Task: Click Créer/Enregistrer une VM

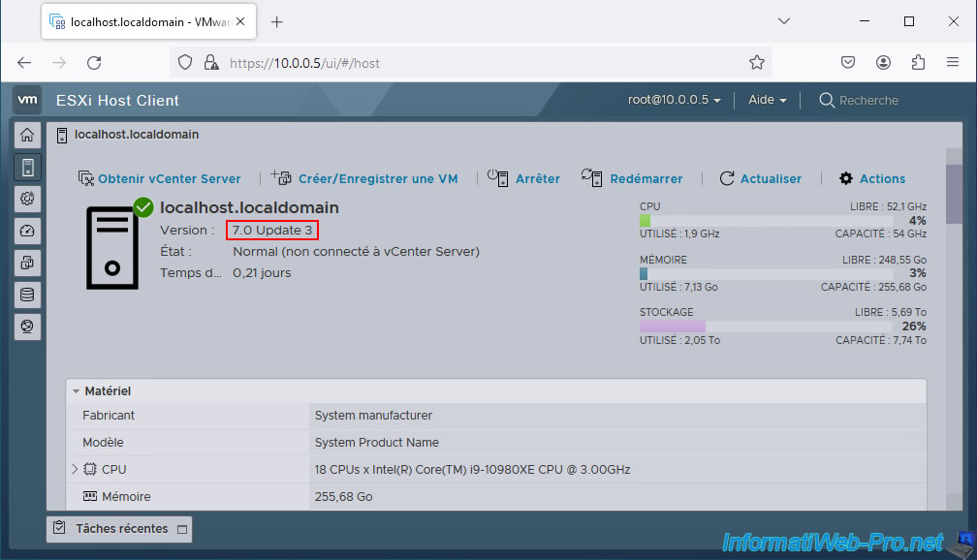Action: pos(365,178)
